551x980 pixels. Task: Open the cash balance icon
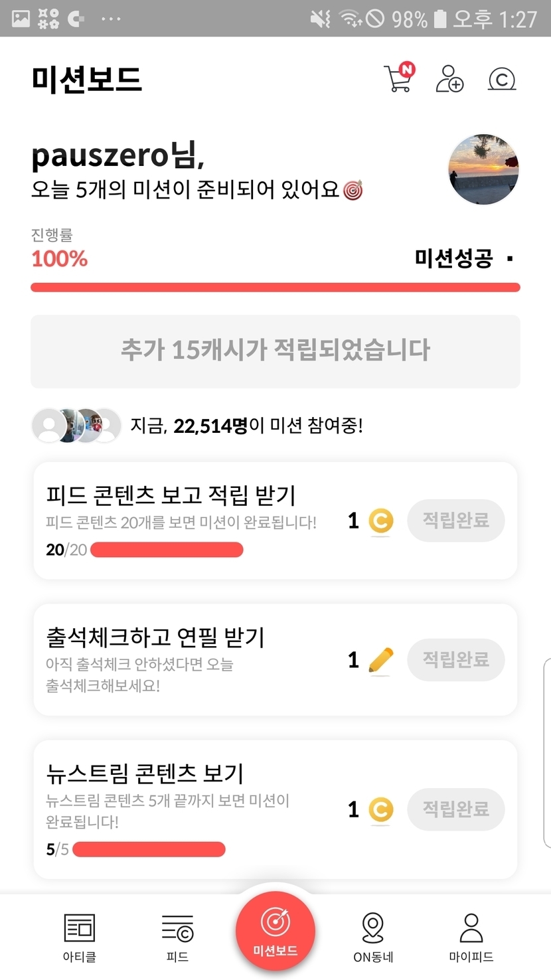[502, 80]
